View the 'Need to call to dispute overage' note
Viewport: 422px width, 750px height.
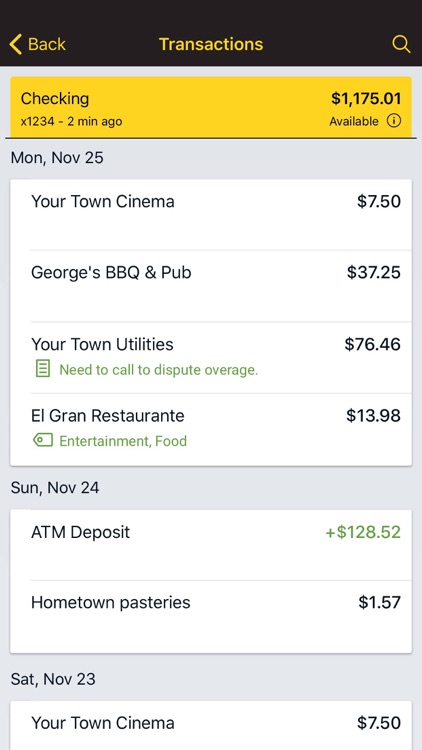[158, 370]
